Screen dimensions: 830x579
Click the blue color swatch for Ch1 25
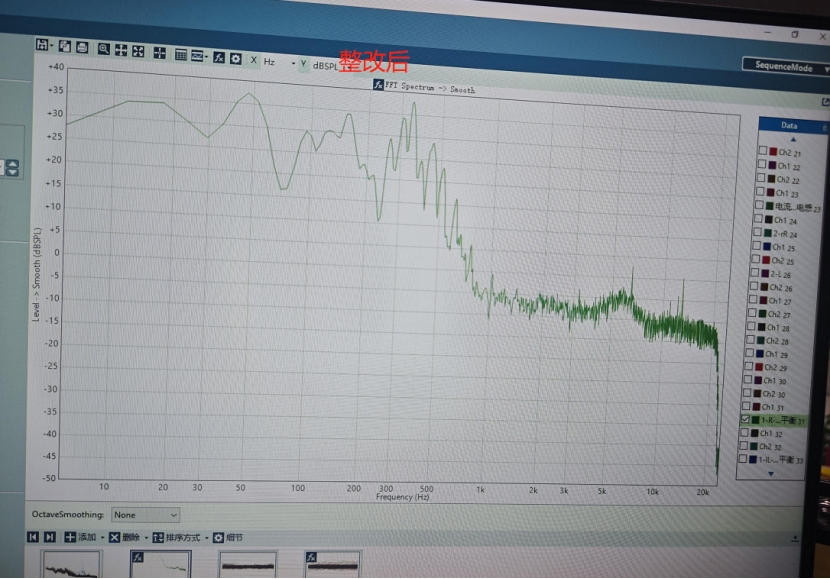click(766, 246)
